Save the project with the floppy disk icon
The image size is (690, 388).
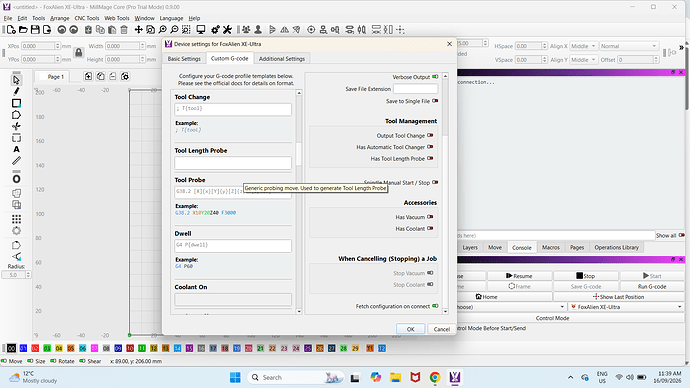(35, 29)
